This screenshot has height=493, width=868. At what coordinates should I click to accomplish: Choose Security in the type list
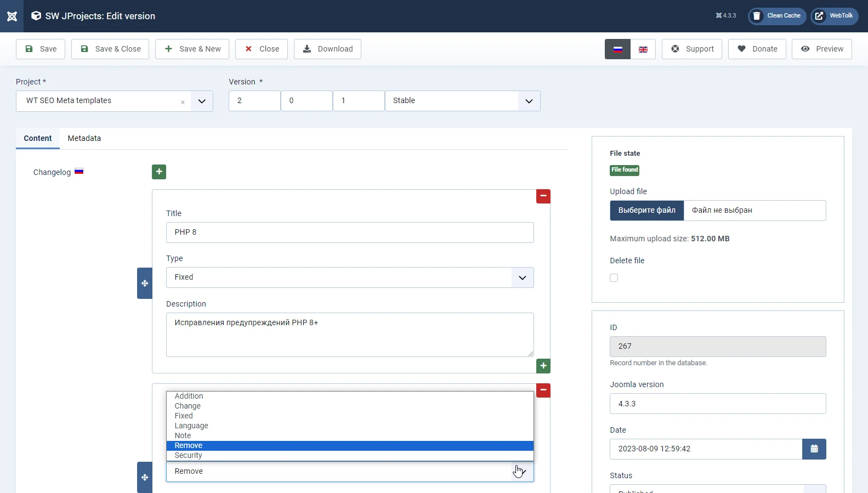pyautogui.click(x=188, y=455)
